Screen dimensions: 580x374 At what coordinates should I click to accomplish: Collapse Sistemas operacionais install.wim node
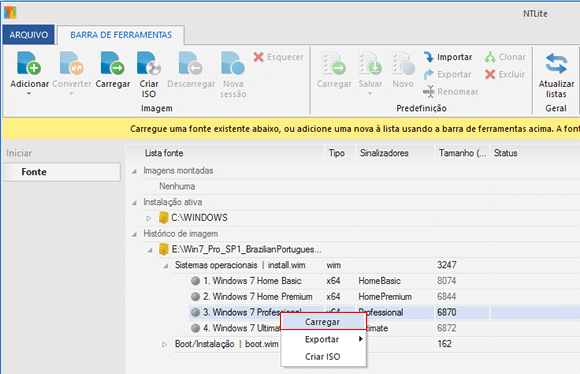click(166, 266)
